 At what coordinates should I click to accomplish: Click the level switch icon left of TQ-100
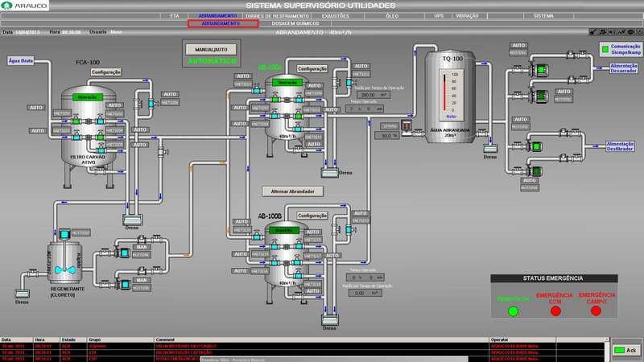pyautogui.click(x=406, y=125)
